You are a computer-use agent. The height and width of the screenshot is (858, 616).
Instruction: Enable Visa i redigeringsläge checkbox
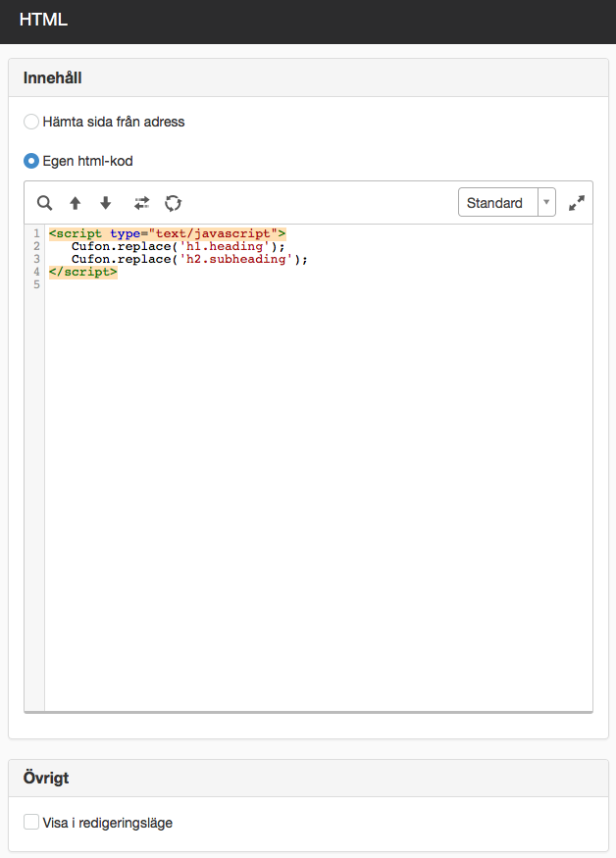pyautogui.click(x=31, y=822)
